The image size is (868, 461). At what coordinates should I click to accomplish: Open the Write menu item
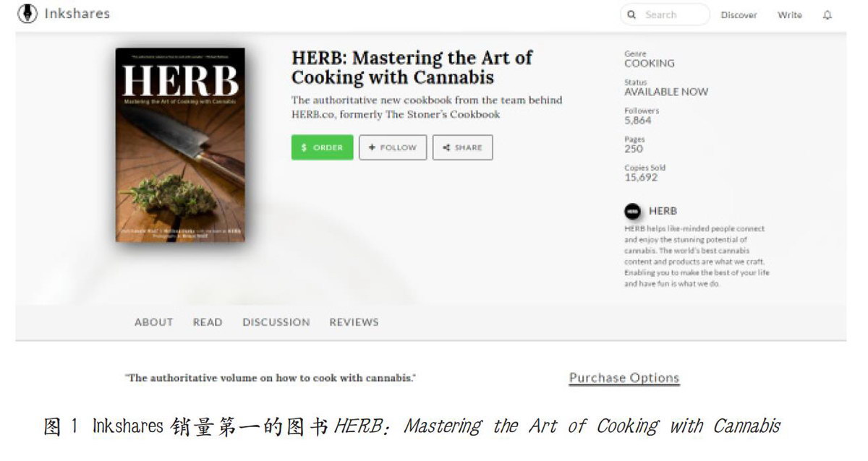tap(790, 15)
